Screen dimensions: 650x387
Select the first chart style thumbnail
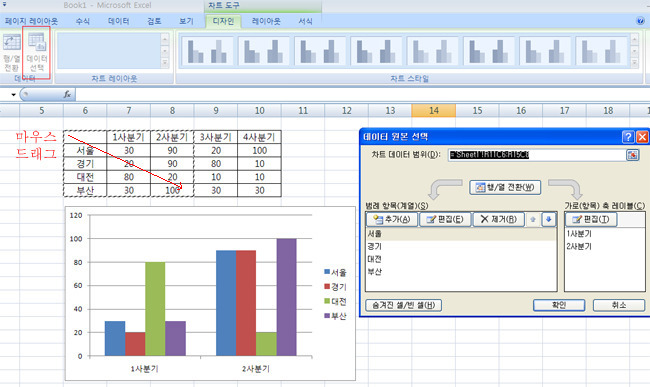207,51
